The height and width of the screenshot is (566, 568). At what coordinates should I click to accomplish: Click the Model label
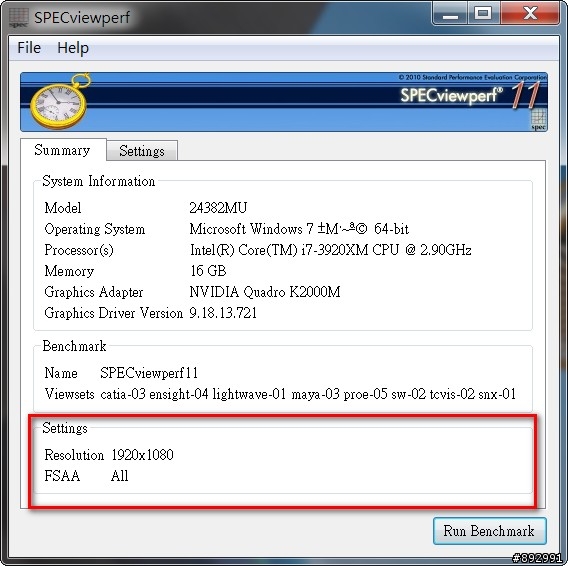(63, 208)
